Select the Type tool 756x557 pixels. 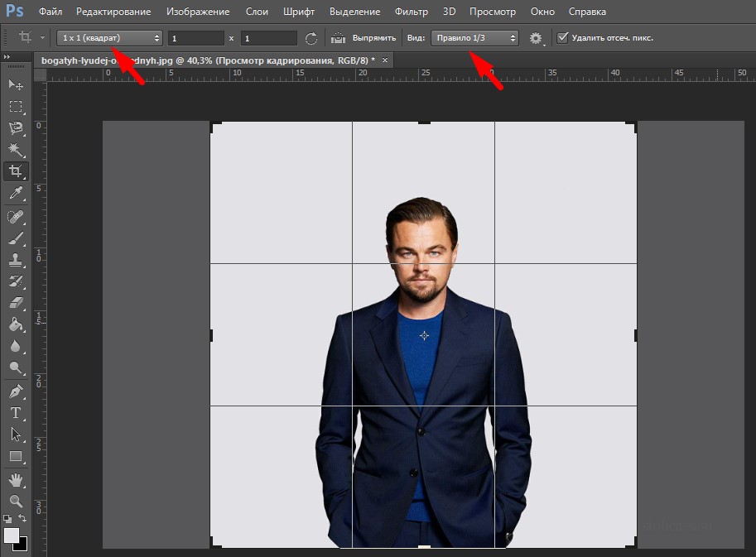click(16, 413)
